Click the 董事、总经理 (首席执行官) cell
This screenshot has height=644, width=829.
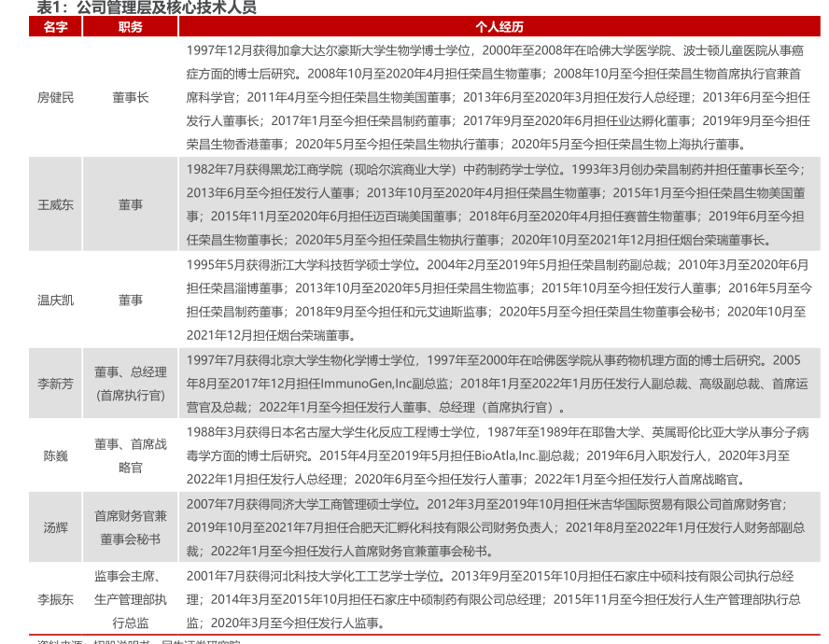(130, 384)
